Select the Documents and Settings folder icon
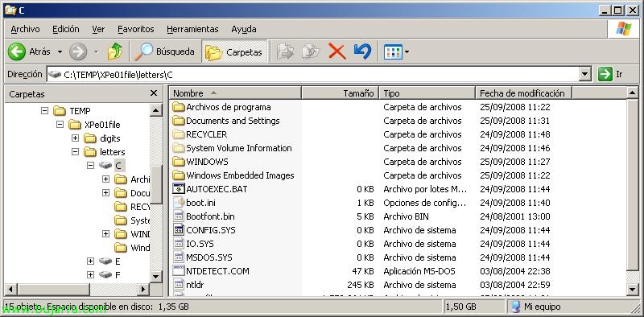644x317 pixels. coord(178,121)
